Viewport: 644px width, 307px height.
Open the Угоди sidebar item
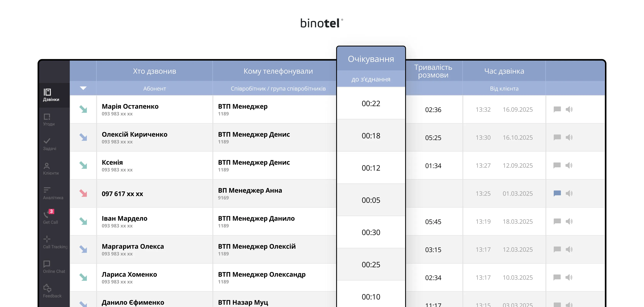tap(49, 120)
